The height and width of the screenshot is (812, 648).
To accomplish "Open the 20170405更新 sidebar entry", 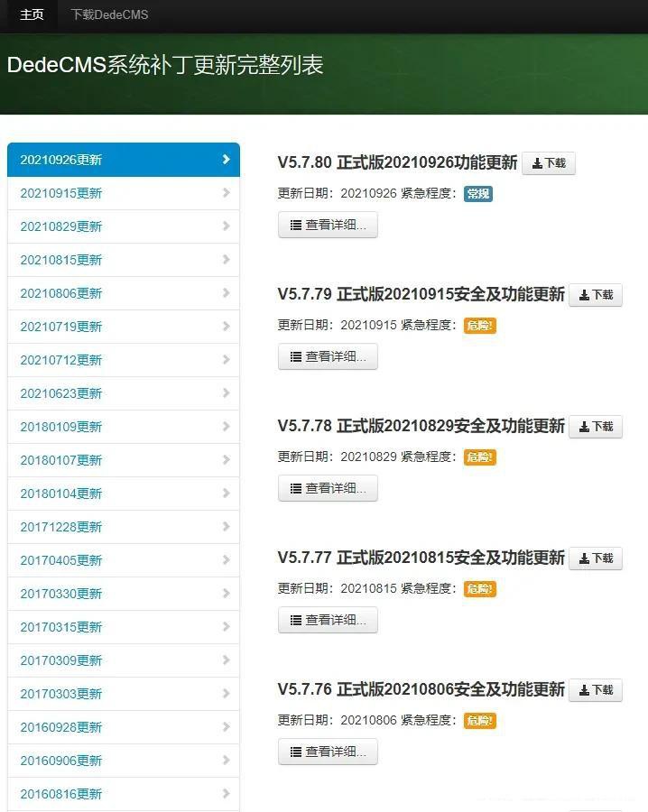I will (x=124, y=560).
